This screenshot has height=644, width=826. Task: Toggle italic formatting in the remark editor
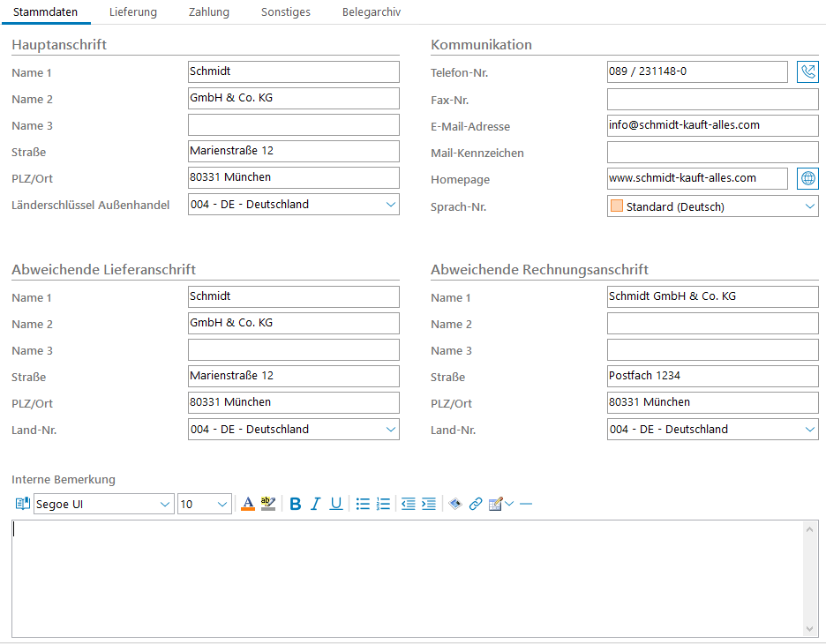point(315,504)
